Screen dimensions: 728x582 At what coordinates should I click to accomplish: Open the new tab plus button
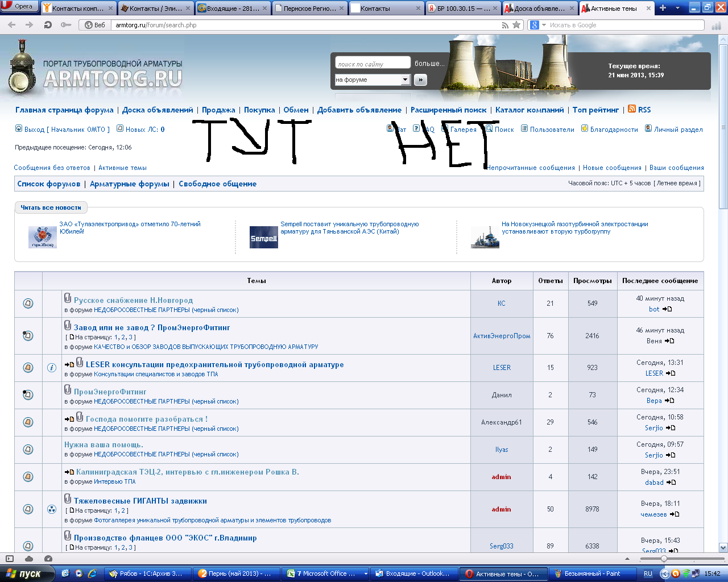click(663, 8)
